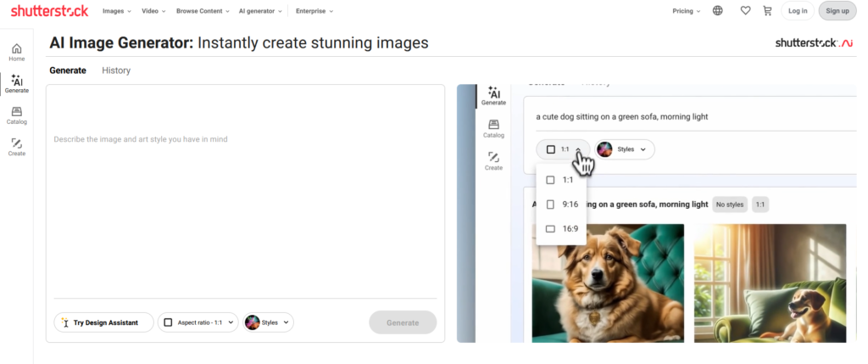Expand the Browse Content menu
The height and width of the screenshot is (364, 868).
203,11
